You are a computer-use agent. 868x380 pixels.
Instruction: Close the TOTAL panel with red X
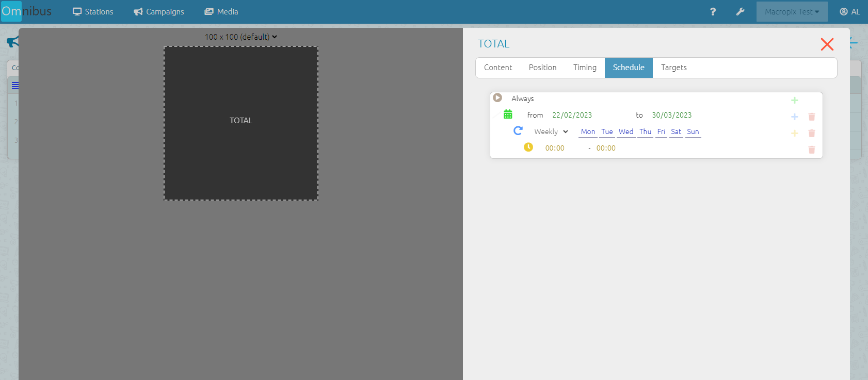[x=827, y=44]
